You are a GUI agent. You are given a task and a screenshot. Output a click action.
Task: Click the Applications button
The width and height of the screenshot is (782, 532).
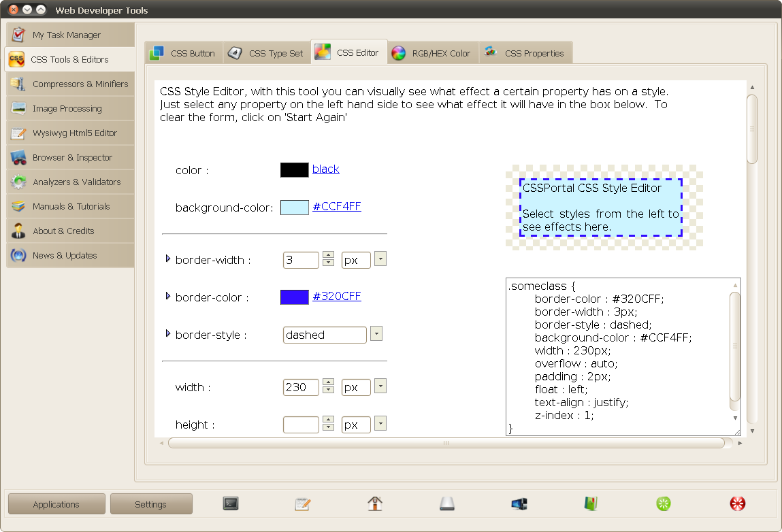56,504
